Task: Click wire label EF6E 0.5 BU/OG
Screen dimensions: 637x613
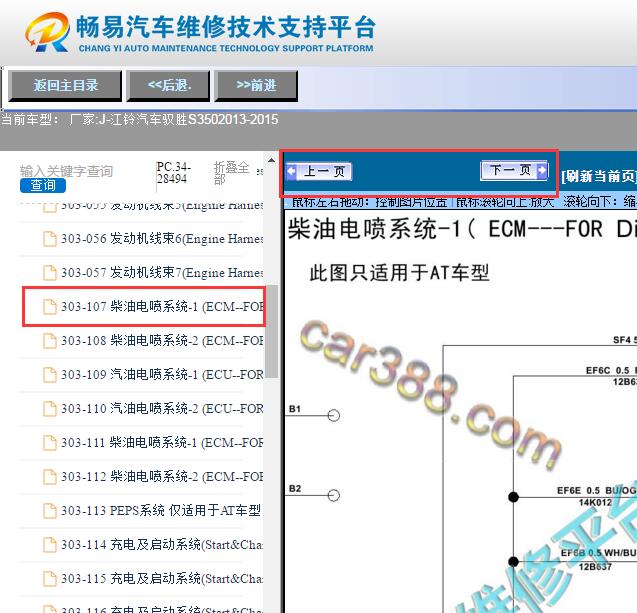Action: click(596, 491)
